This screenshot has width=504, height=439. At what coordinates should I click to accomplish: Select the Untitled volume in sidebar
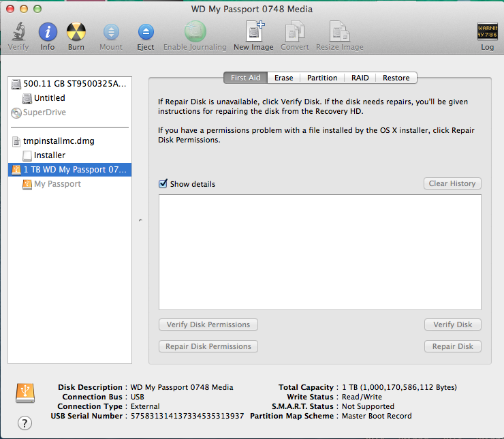(69, 97)
